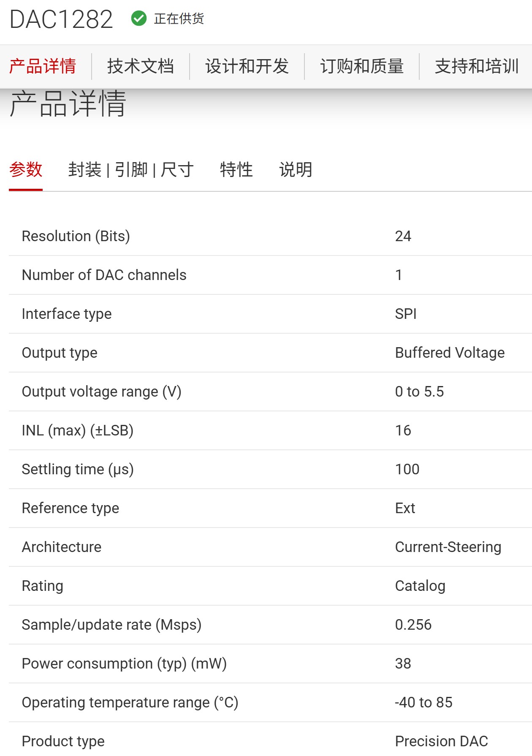
Task: View the 说明 sub-tab
Action: point(296,170)
